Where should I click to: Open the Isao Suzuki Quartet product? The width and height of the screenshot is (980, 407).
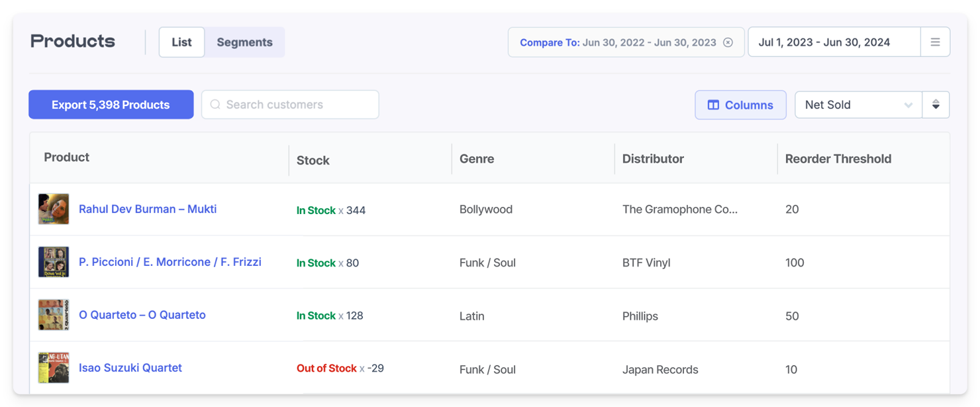(130, 367)
